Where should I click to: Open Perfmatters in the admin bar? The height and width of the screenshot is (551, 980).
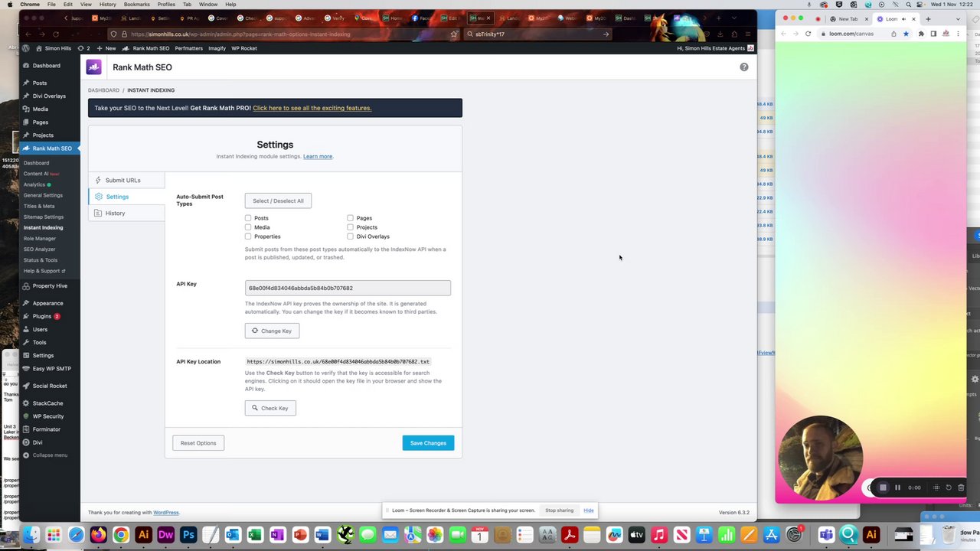(188, 48)
